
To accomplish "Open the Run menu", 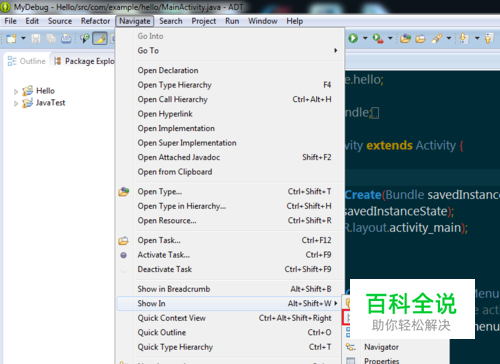I will click(x=232, y=21).
